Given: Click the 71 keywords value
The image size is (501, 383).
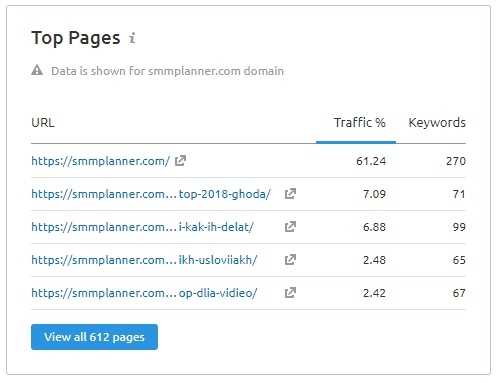Looking at the screenshot, I should click(x=459, y=194).
